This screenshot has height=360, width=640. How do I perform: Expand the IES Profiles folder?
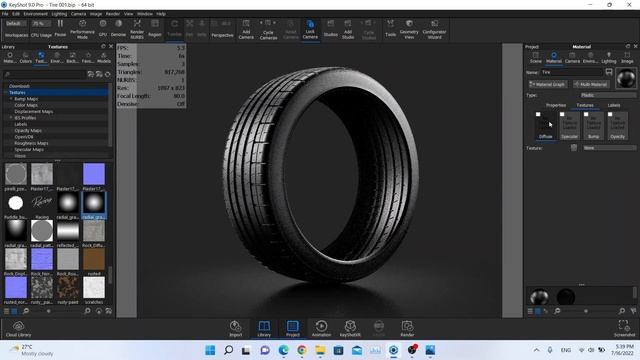pyautogui.click(x=11, y=118)
